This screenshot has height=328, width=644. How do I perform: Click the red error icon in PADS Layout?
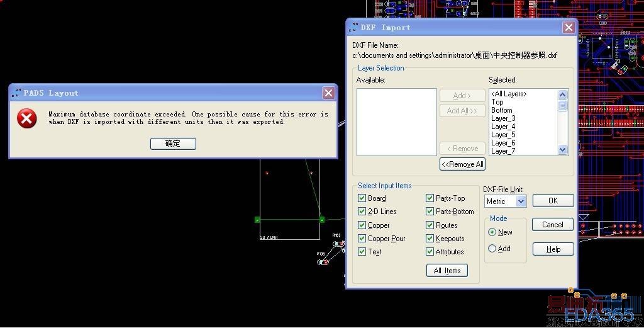(x=26, y=118)
